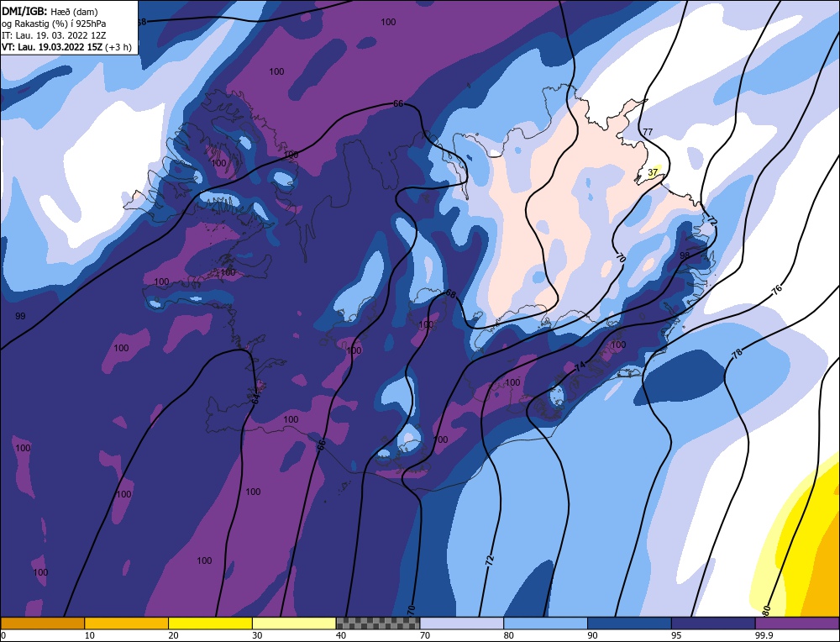The image size is (840, 642).
Task: Click the "DMI/IGB: Hæð (dam)" title line
Action: pyautogui.click(x=50, y=11)
